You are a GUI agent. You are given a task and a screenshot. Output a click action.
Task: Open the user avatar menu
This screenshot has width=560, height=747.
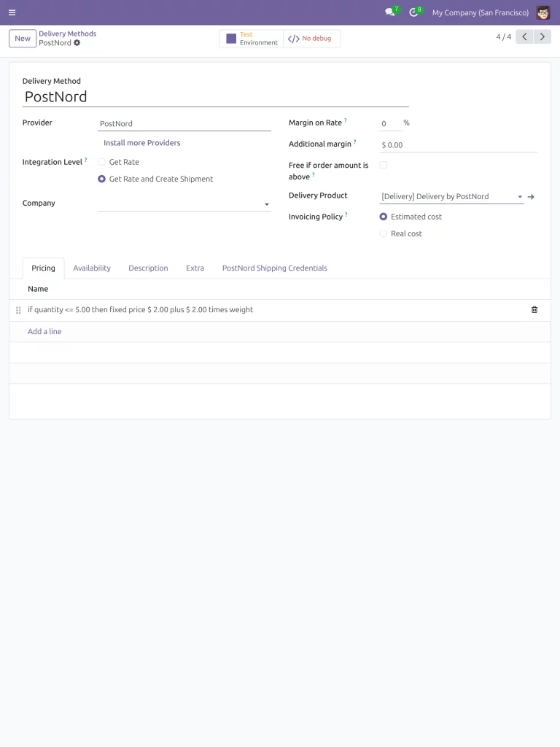tap(542, 12)
